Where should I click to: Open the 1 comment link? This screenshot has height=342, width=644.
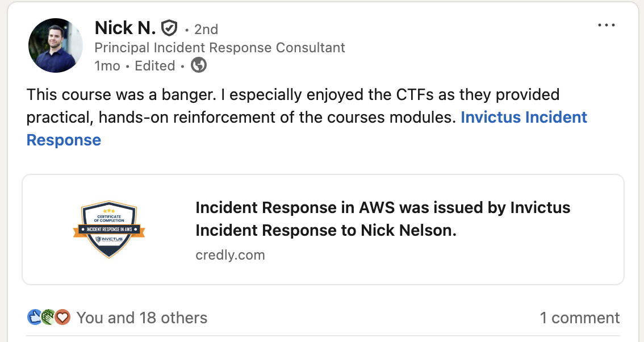579,318
